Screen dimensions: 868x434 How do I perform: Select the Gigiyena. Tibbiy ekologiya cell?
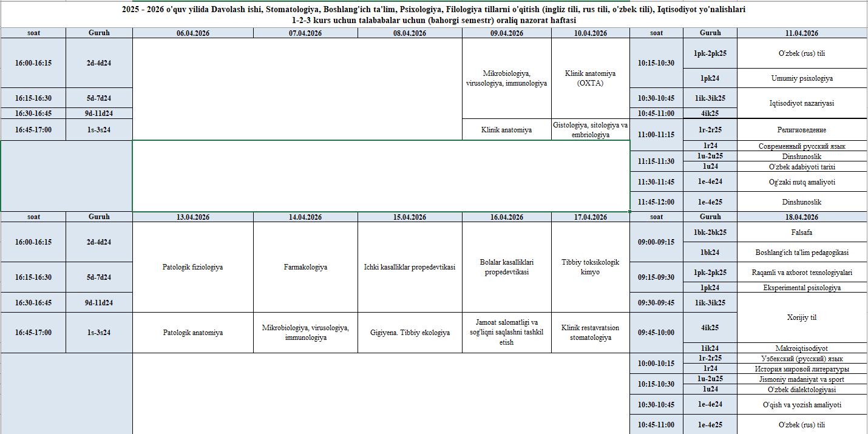click(x=410, y=333)
